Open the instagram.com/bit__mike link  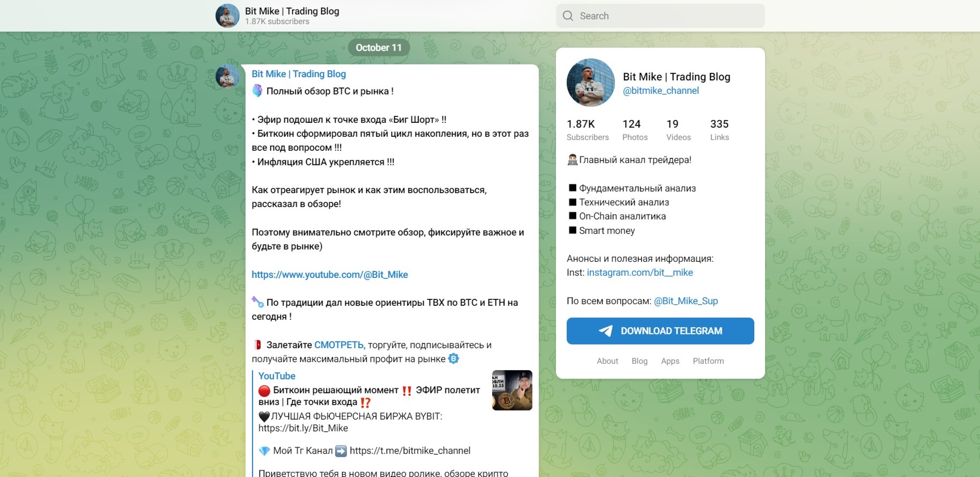click(x=640, y=273)
